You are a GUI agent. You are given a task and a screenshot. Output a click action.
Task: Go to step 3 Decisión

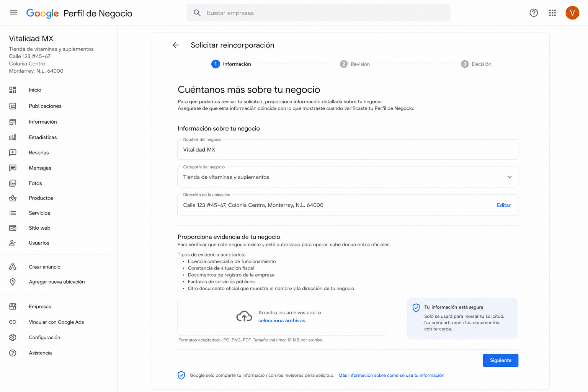pos(476,64)
